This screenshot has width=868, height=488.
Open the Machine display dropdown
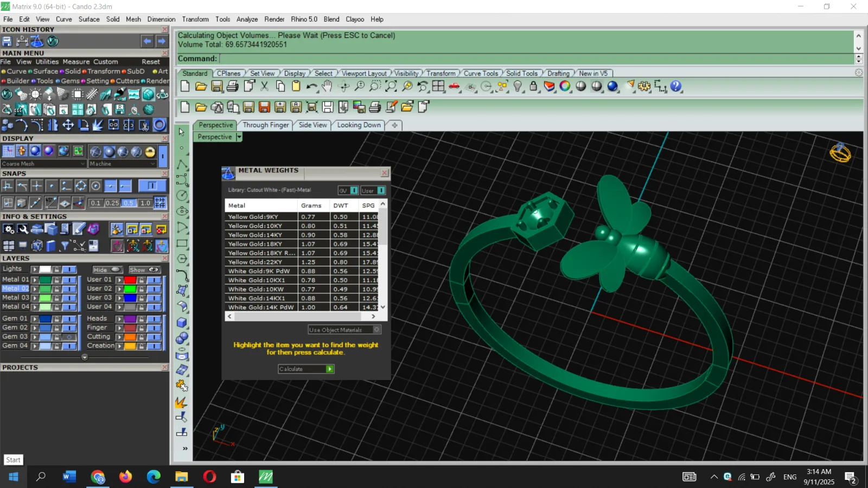[x=122, y=164]
